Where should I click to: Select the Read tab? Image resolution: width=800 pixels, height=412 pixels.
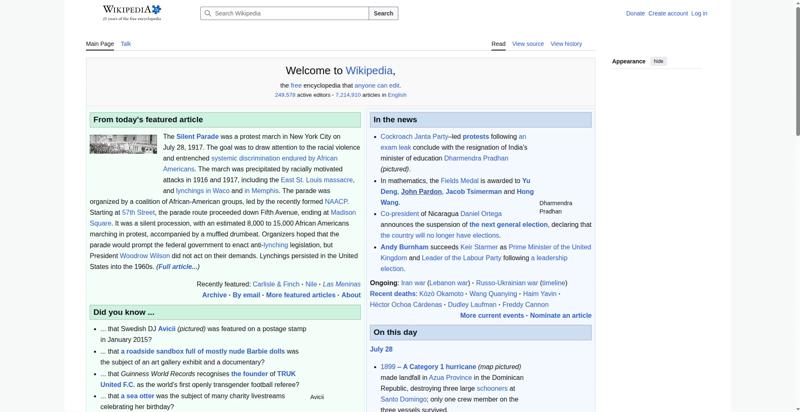[498, 44]
